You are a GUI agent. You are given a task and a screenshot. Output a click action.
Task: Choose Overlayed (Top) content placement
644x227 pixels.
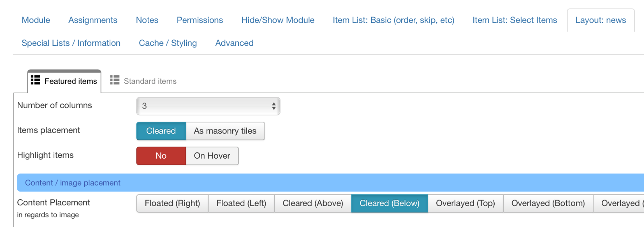coord(465,204)
